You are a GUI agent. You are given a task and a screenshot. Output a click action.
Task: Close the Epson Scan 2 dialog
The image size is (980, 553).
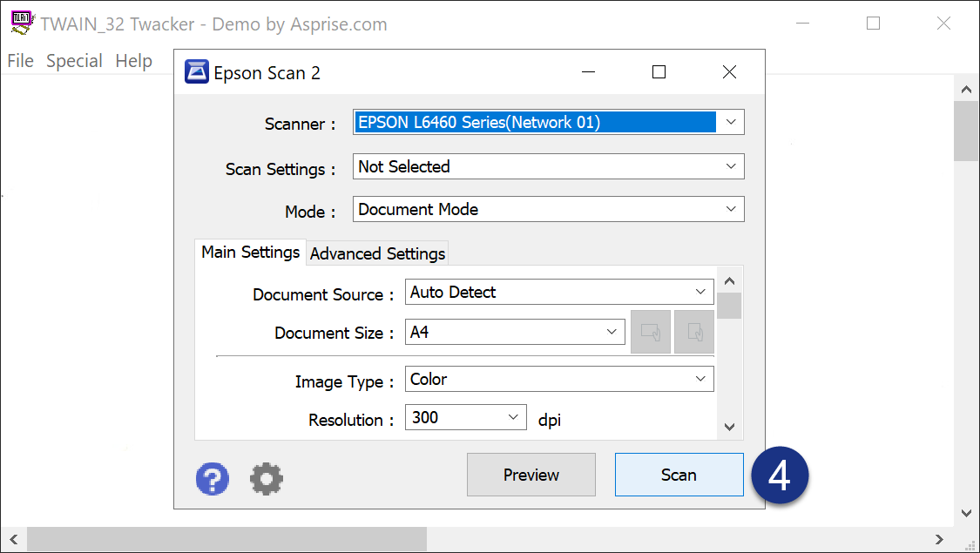729,72
